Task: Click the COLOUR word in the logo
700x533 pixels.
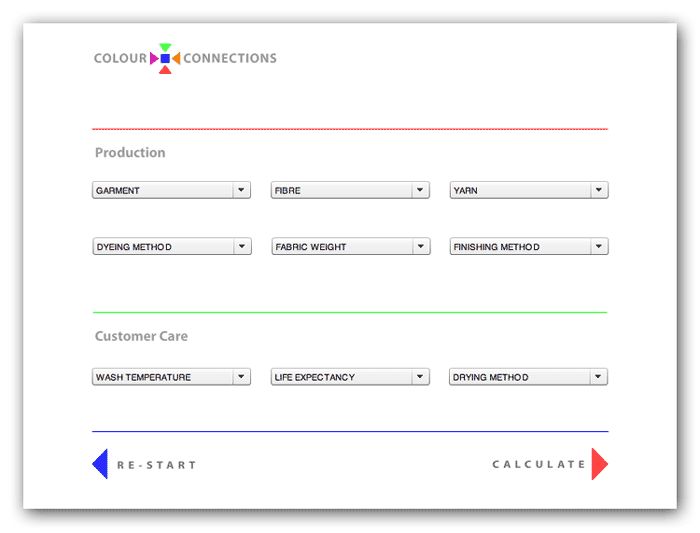Action: point(120,58)
